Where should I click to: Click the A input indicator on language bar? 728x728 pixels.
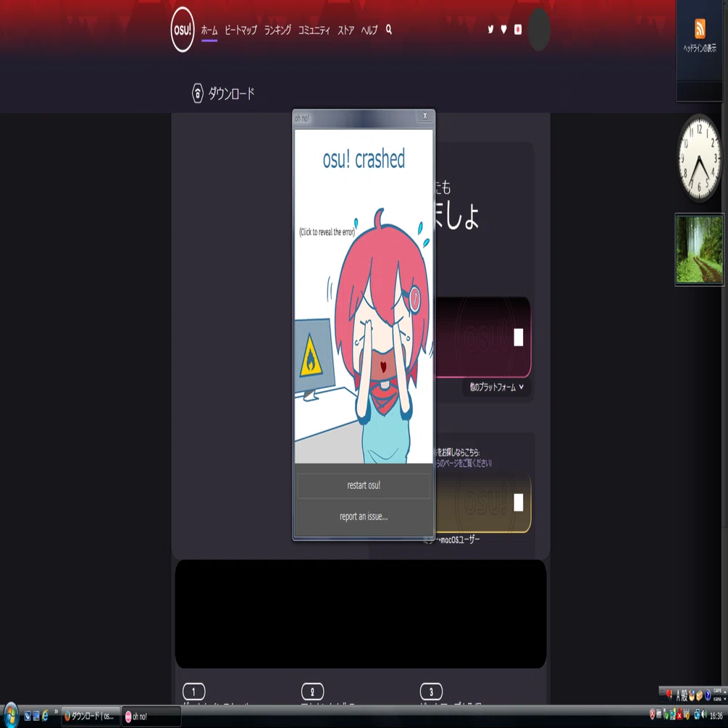(678, 695)
